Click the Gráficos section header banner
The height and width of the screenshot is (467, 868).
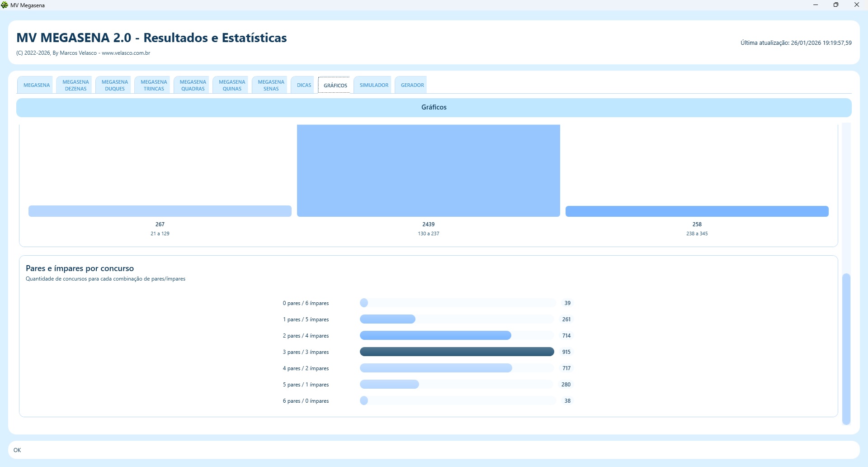[x=434, y=107]
